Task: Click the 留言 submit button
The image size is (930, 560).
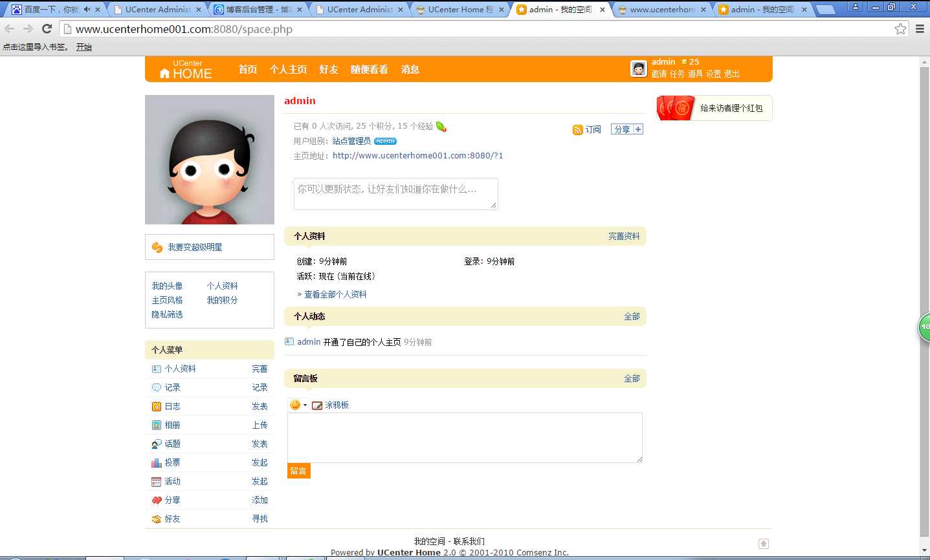Action: click(x=299, y=471)
